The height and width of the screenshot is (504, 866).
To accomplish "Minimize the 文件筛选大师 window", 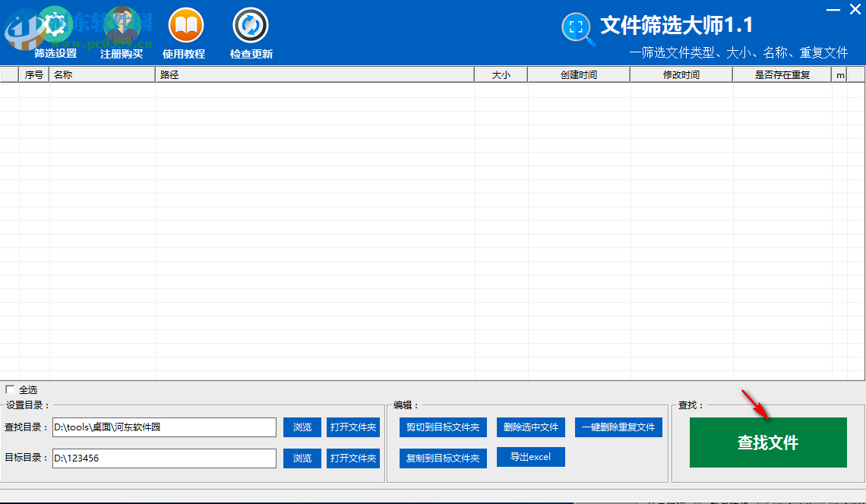I will pyautogui.click(x=833, y=10).
